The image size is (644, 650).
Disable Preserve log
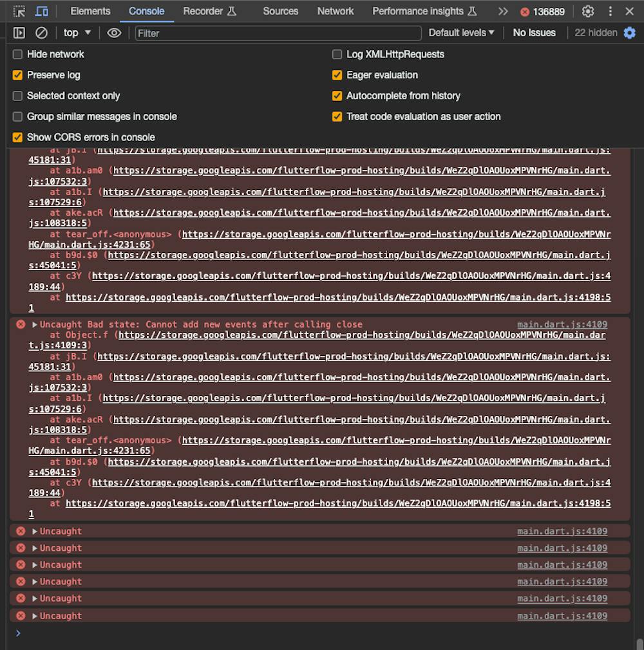17,75
